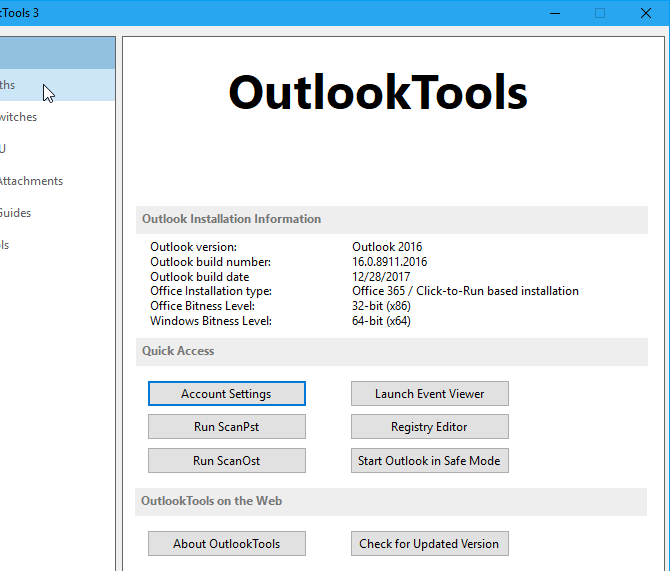Click the Outlook Installation Information header
Viewport: 670px width, 571px height.
pos(392,219)
